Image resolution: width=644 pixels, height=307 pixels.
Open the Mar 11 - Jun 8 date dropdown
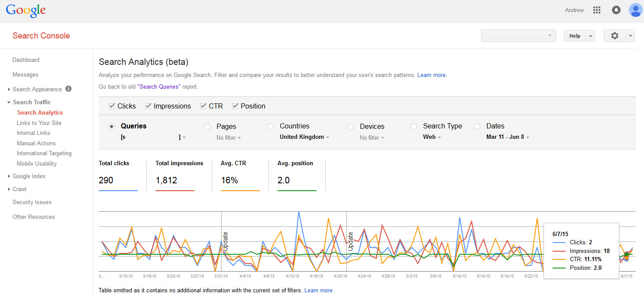click(x=508, y=137)
